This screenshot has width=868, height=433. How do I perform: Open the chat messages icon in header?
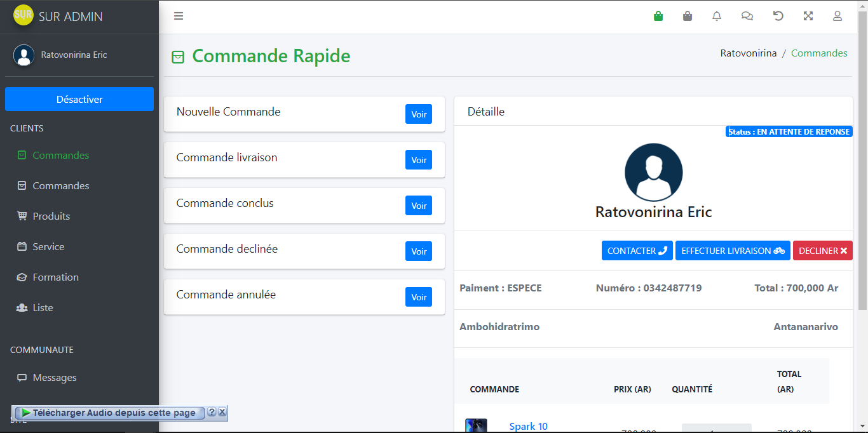click(x=747, y=16)
